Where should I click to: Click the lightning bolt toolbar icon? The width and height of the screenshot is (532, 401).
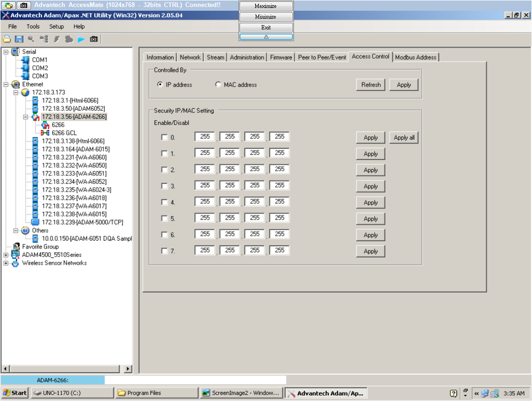click(x=57, y=40)
